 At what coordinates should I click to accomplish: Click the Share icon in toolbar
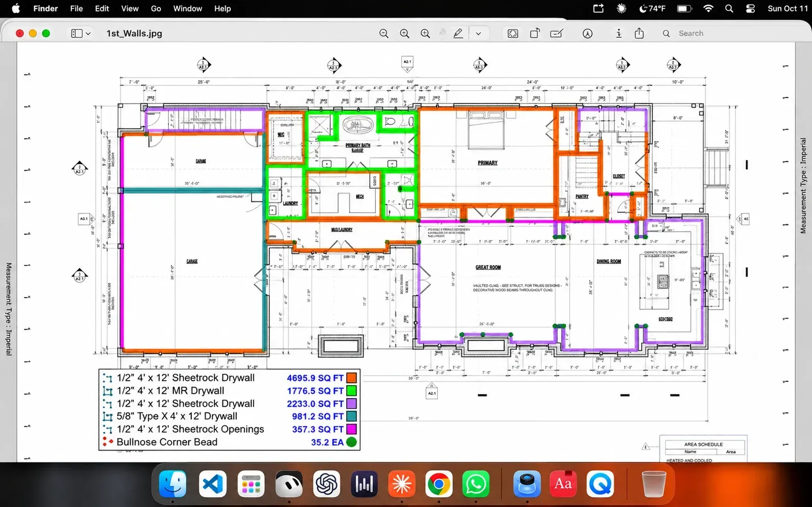coord(639,33)
